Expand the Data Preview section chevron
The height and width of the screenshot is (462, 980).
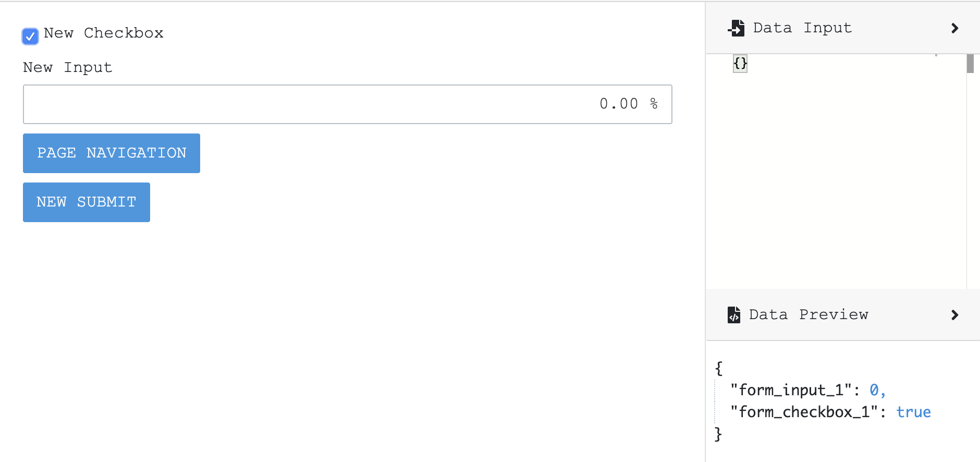pyautogui.click(x=955, y=314)
